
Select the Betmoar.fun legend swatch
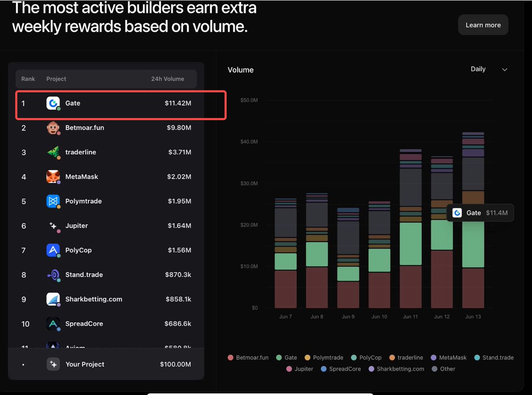(230, 357)
